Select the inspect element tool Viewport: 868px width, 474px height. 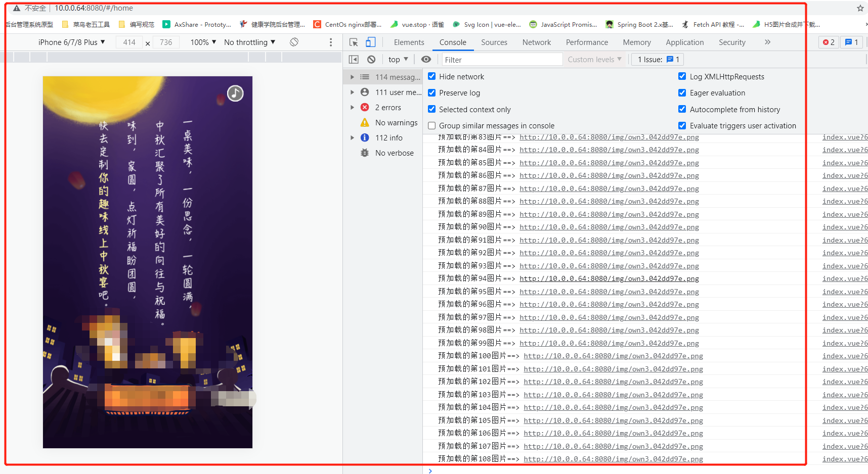click(x=353, y=42)
